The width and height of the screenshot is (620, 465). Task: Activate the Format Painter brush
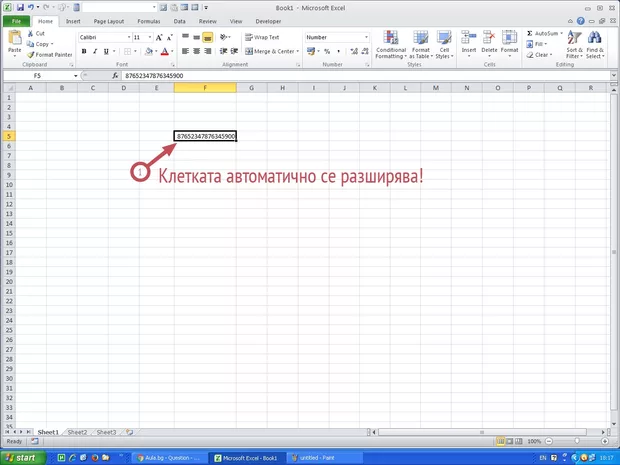coord(30,55)
